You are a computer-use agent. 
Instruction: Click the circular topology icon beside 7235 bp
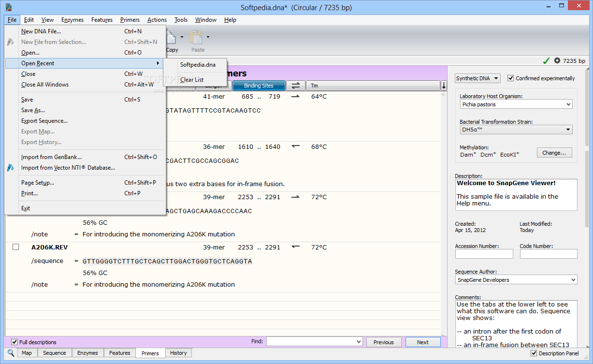tap(557, 61)
